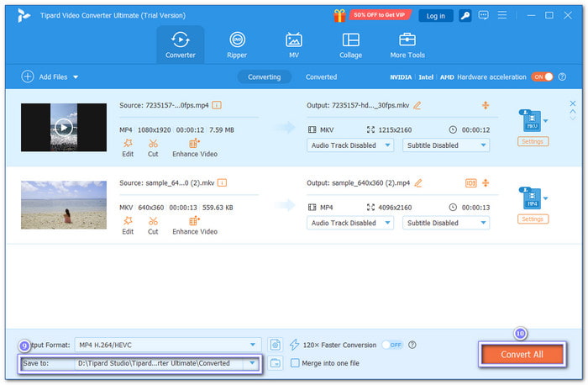Screen dimensions: 588x385
Task: Open the Save to path dropdown
Action: click(252, 363)
